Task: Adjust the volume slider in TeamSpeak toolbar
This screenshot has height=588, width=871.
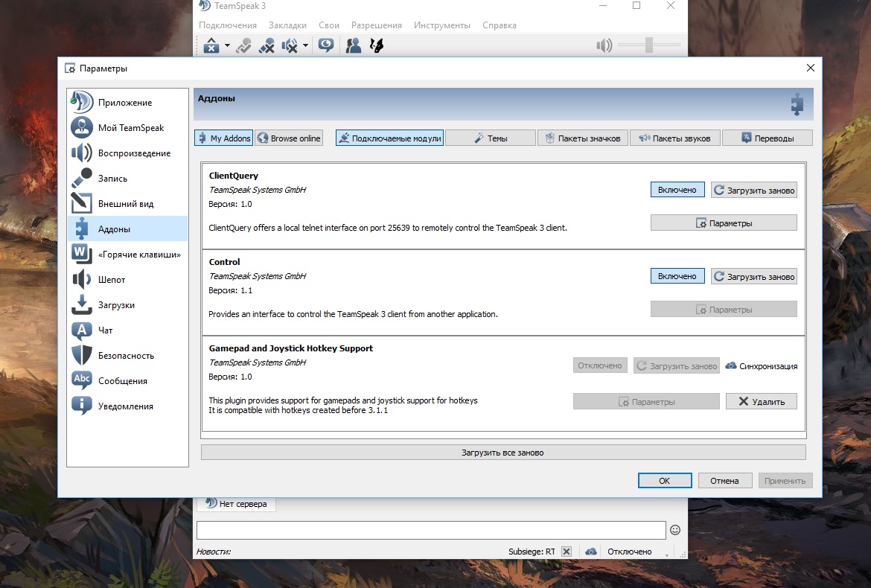Action: [649, 45]
